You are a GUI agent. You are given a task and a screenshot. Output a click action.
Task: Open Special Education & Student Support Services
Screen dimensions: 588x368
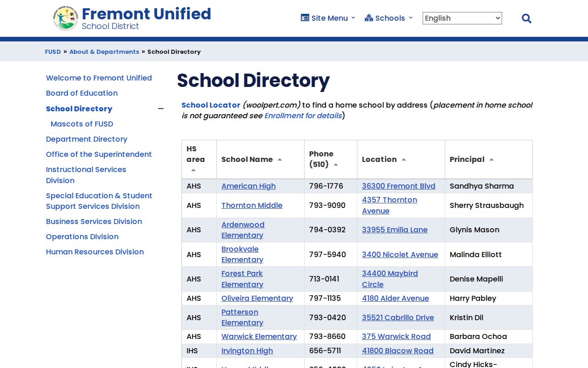[x=99, y=201]
